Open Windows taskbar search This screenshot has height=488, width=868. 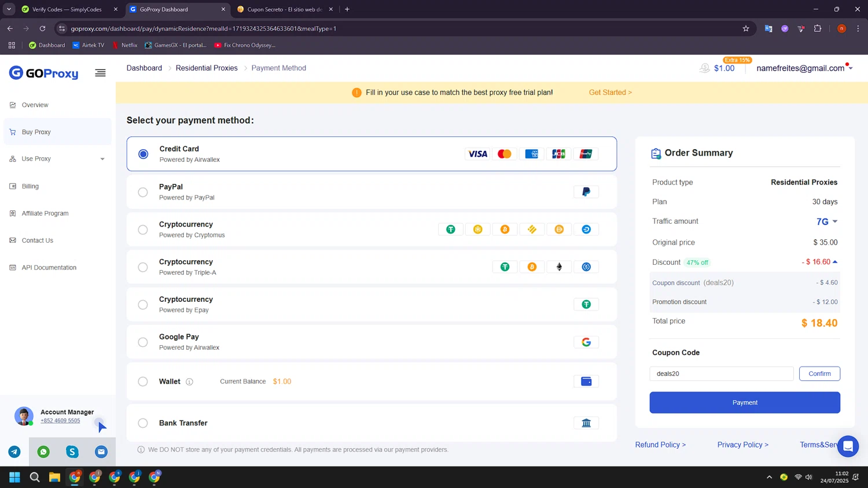tap(35, 477)
